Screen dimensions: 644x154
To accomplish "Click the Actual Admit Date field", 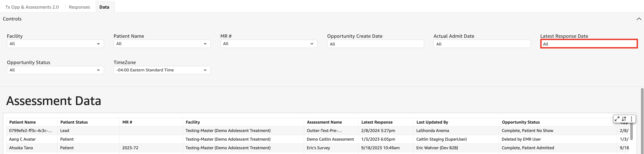I will [482, 44].
